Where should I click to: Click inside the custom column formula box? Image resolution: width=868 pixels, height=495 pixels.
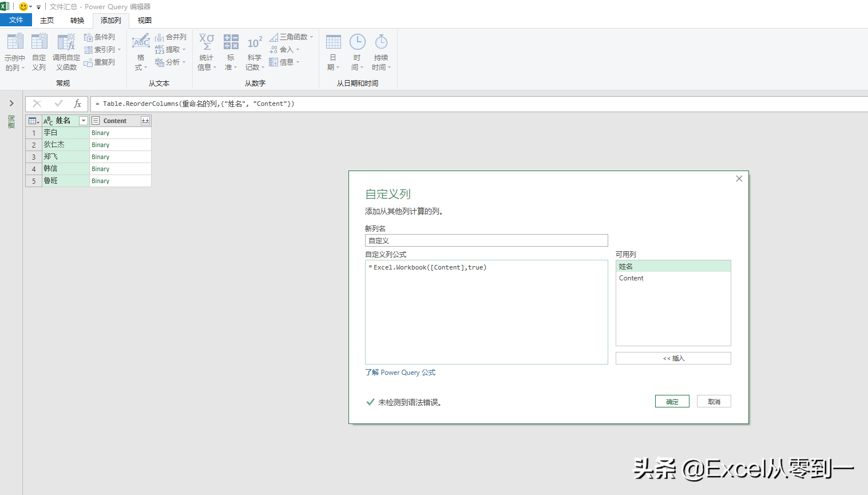486,312
